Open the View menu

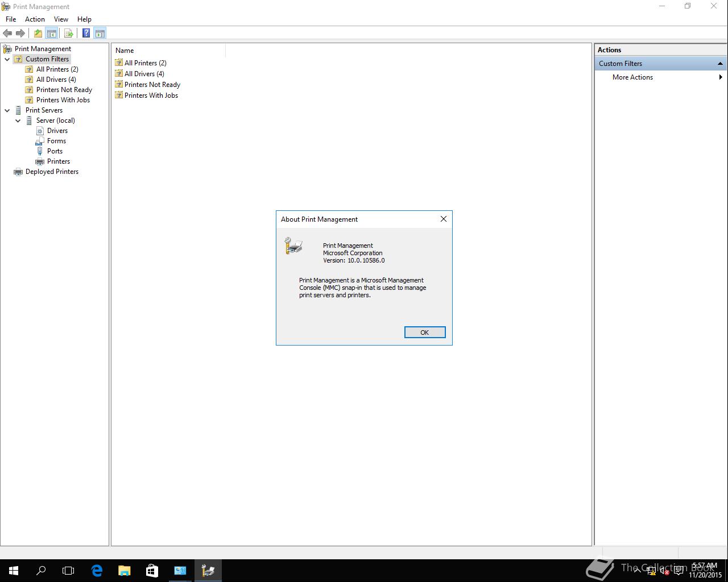pyautogui.click(x=61, y=19)
